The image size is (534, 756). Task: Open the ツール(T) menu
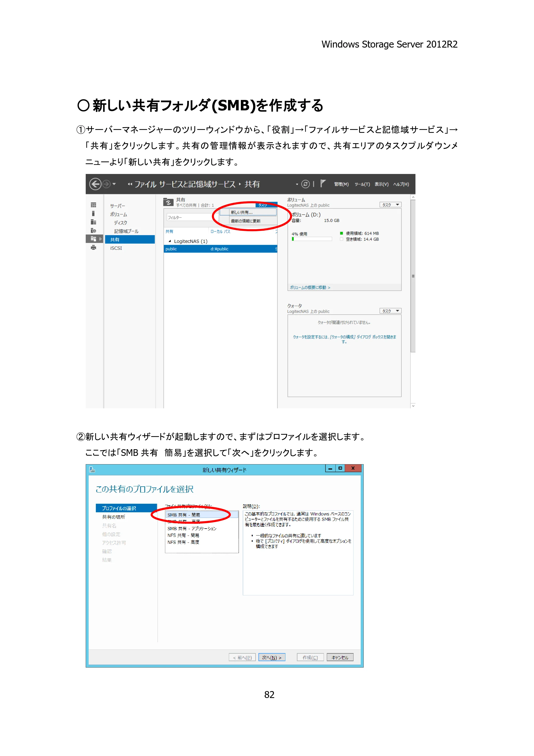click(362, 184)
